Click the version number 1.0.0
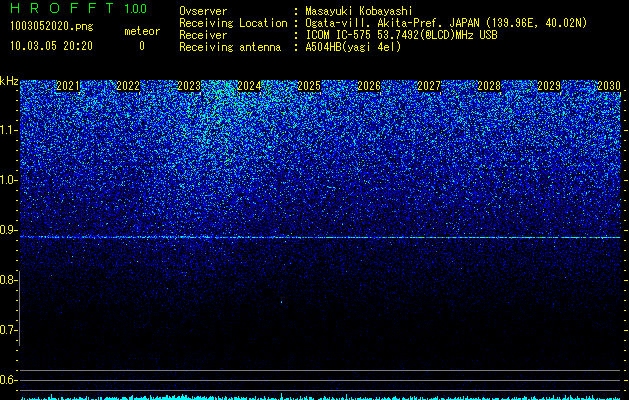629x400 pixels. [x=136, y=9]
